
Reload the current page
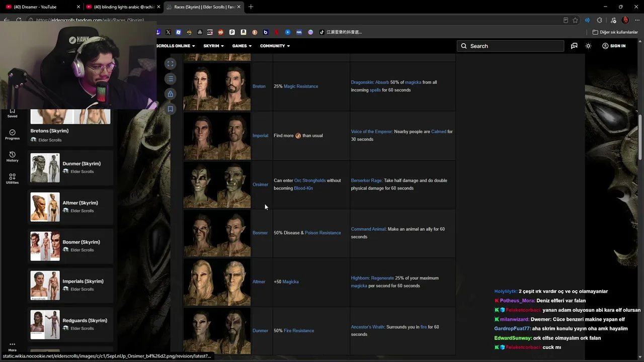(x=19, y=20)
